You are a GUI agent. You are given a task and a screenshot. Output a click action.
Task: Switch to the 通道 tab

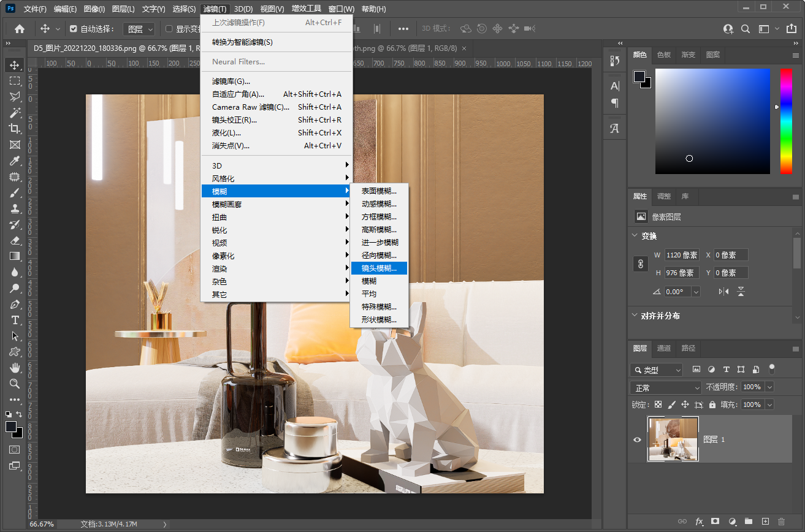[x=664, y=348]
